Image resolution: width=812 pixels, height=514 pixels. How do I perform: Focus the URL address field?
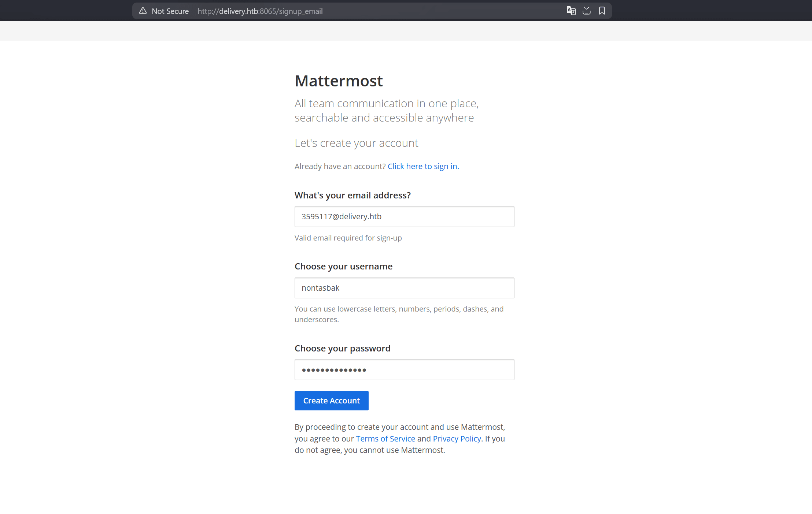tap(366, 11)
